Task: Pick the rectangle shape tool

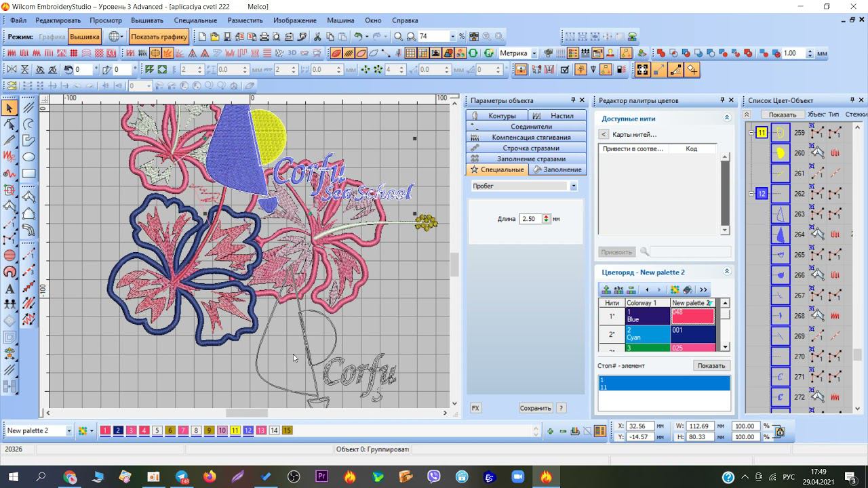Action: (28, 174)
